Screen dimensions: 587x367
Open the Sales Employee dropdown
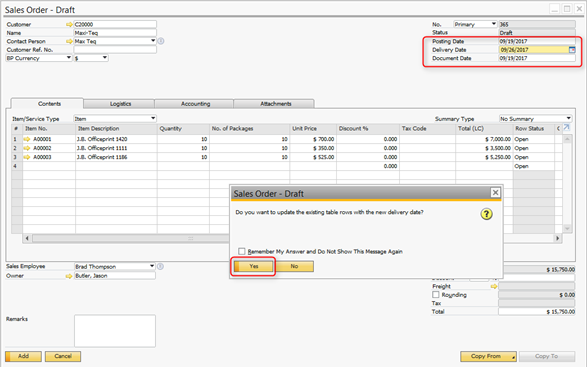pos(152,266)
